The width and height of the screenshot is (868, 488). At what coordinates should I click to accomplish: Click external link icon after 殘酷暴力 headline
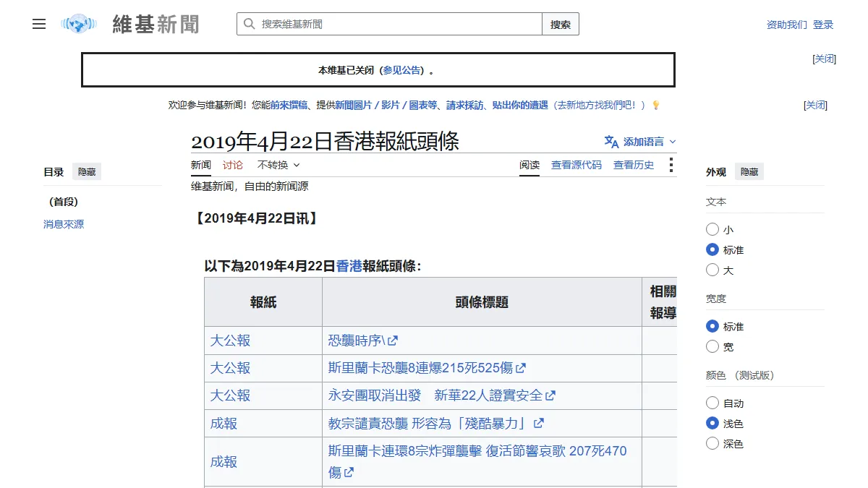tap(539, 423)
